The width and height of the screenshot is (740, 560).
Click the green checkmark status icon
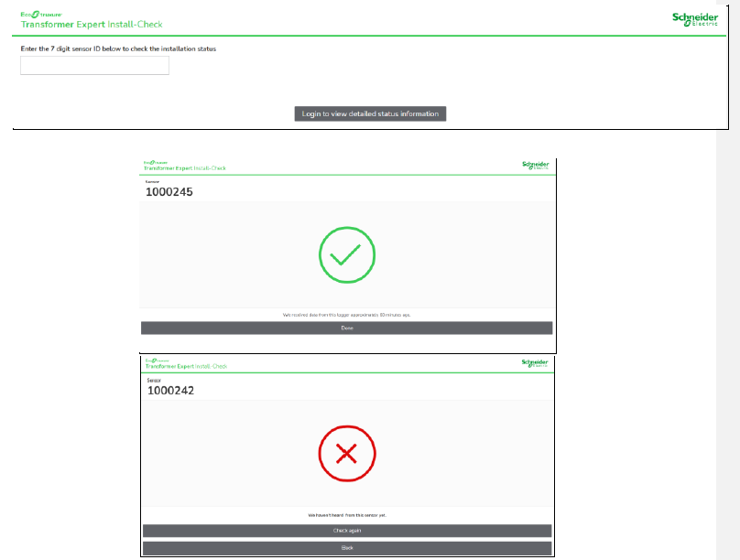pos(347,255)
